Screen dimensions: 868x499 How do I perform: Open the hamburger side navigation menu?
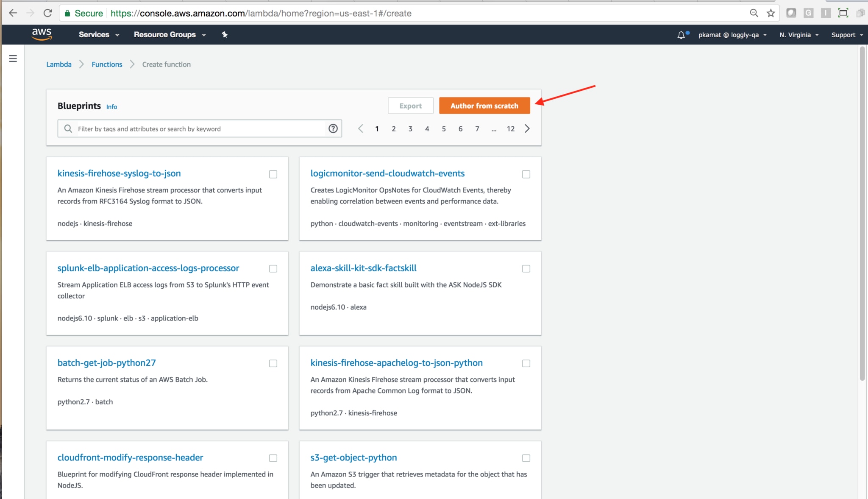[x=13, y=59]
